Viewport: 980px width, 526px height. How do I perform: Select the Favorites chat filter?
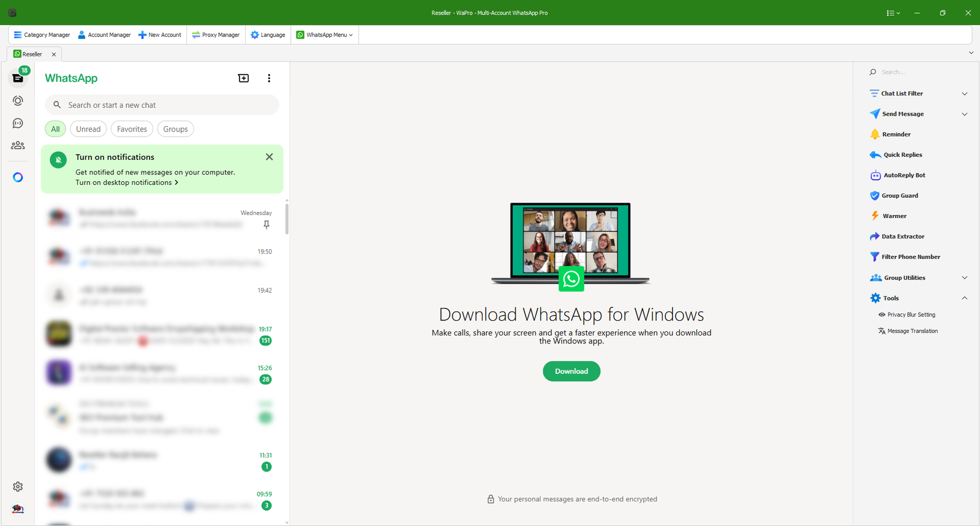pos(132,129)
